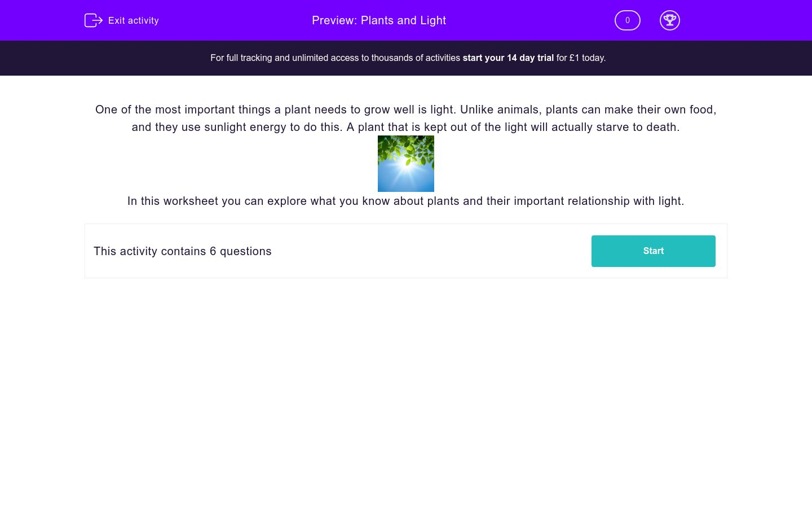Select the Preview: Plants and Light title
This screenshot has width=812, height=508.
[379, 20]
